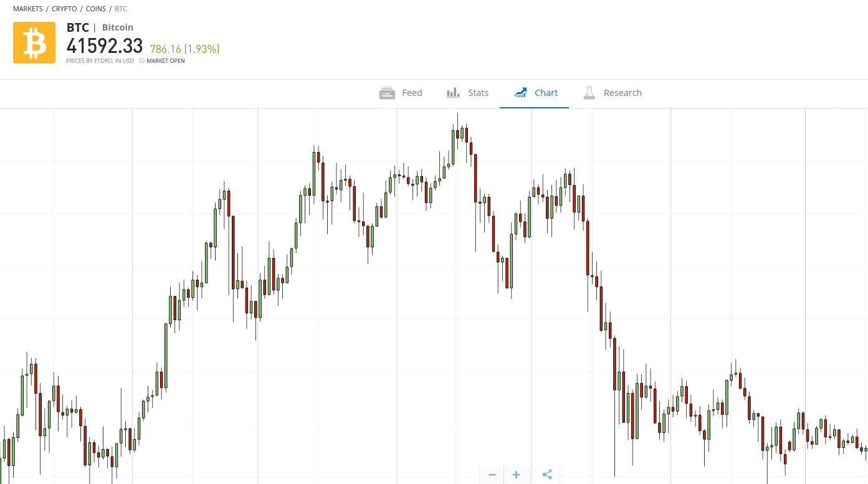The width and height of the screenshot is (868, 484).
Task: Open the Research tab
Action: (612, 93)
